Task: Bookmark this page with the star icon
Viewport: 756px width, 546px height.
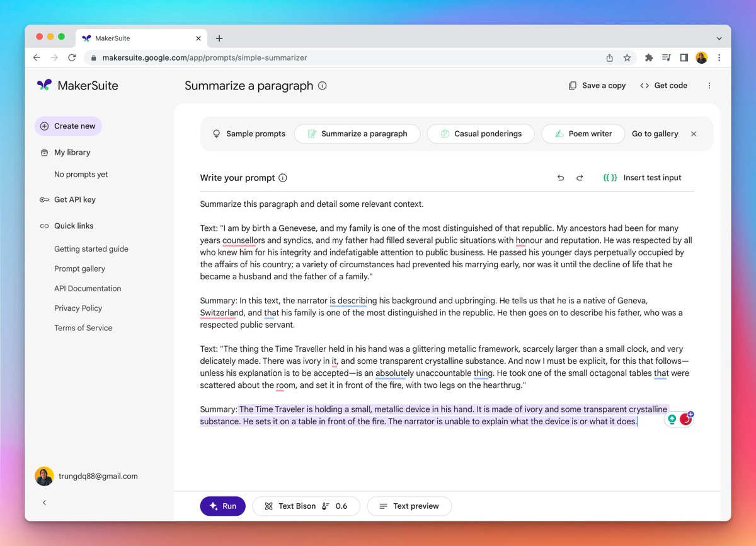Action: tap(627, 57)
